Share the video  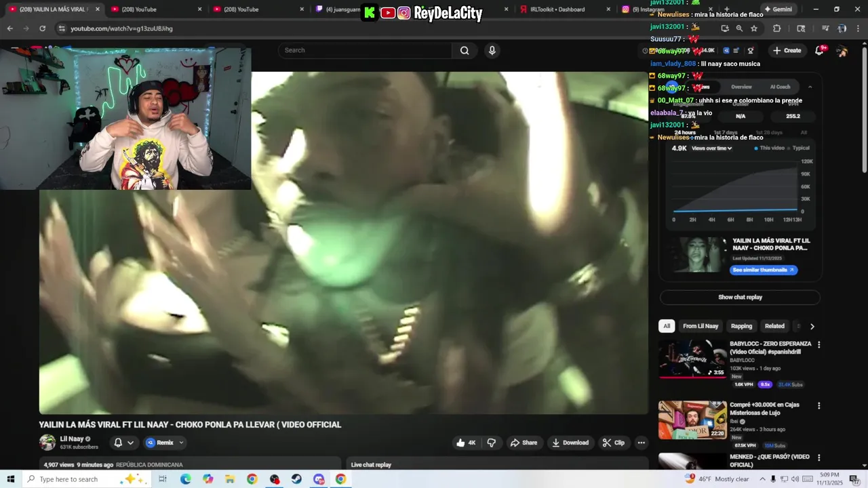524,443
